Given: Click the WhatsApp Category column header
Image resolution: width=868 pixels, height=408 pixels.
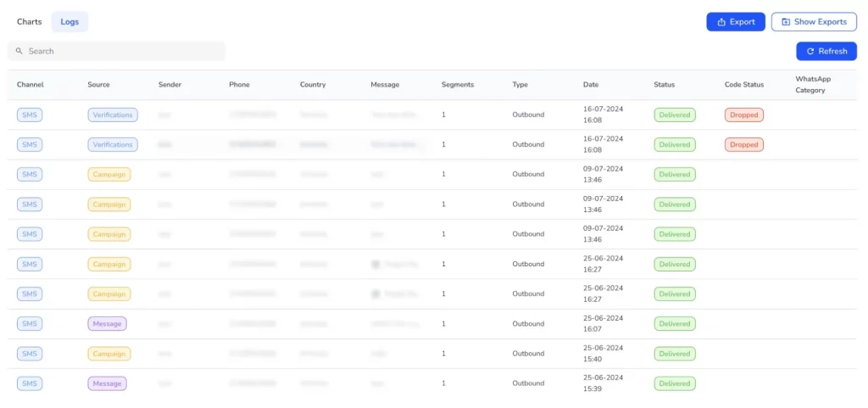Looking at the screenshot, I should point(815,85).
